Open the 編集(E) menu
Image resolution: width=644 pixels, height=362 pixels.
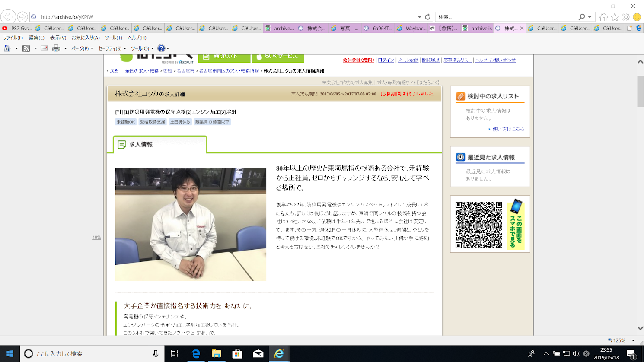[x=36, y=38]
